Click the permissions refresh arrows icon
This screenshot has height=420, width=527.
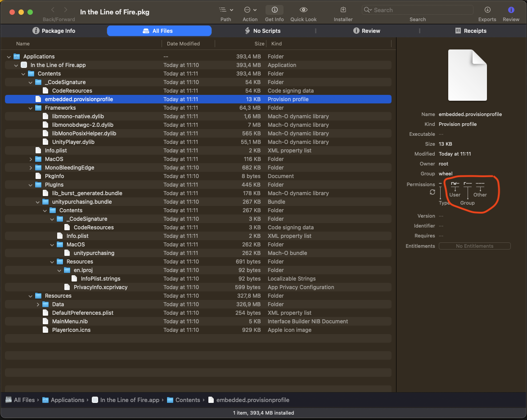pyautogui.click(x=432, y=192)
